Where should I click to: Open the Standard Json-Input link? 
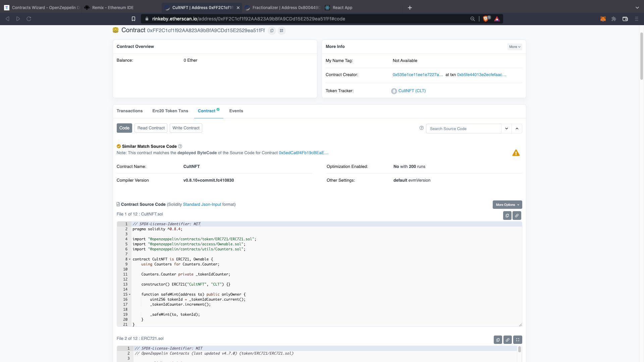coord(202,204)
